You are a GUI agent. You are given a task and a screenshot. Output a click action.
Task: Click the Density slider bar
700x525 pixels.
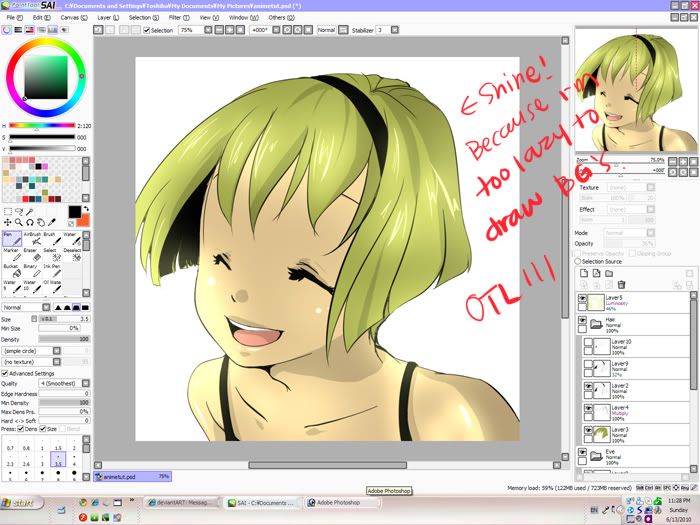click(64, 339)
